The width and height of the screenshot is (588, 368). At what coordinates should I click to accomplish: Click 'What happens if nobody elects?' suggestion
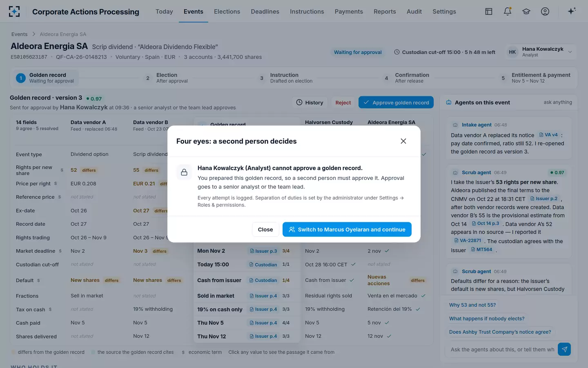click(487, 319)
